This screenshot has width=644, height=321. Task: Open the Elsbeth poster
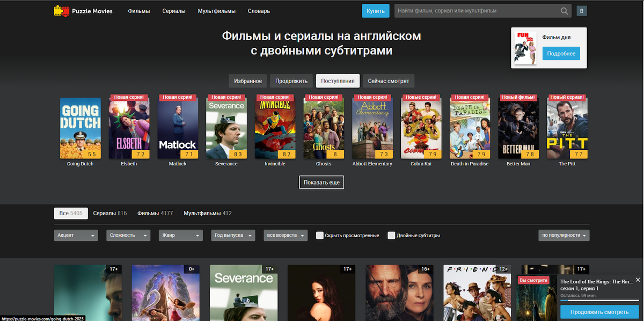click(129, 128)
